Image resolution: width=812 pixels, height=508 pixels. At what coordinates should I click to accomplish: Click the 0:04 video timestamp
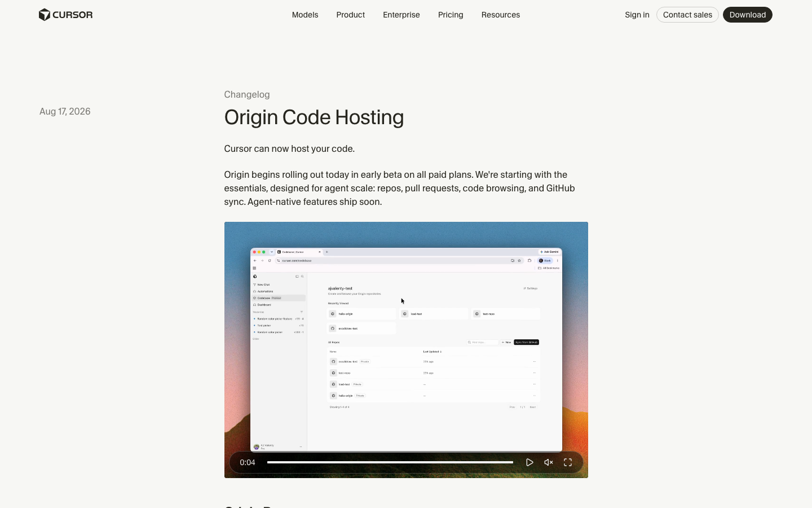pyautogui.click(x=248, y=462)
